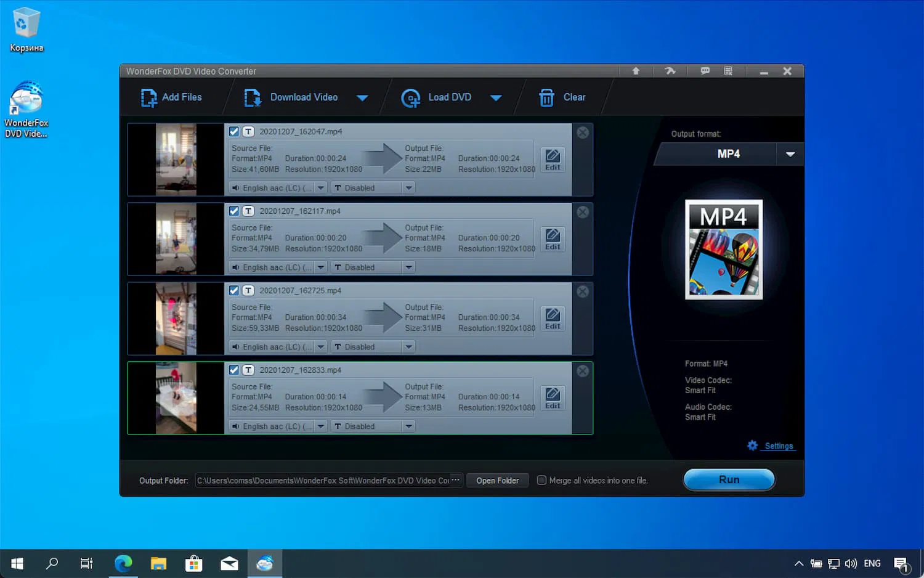Screen dimensions: 924x578
Task: Remove 20201207_162047.mp4 from the list
Action: coord(583,132)
